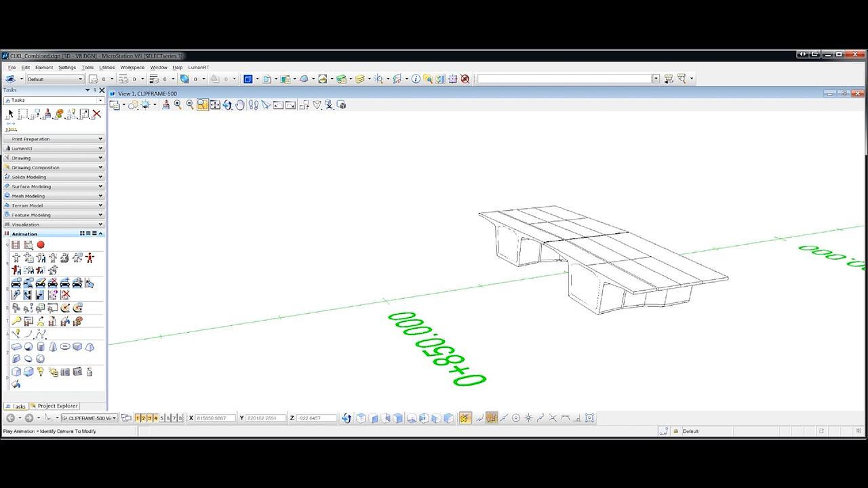
Task: Click the Animation Preview icon
Action: point(28,245)
